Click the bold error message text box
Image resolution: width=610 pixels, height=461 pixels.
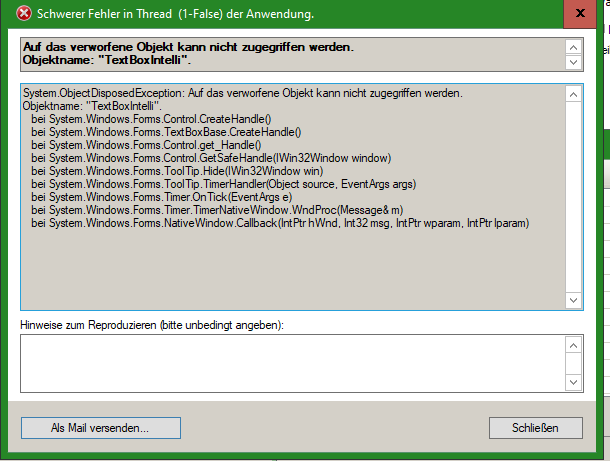(293, 54)
